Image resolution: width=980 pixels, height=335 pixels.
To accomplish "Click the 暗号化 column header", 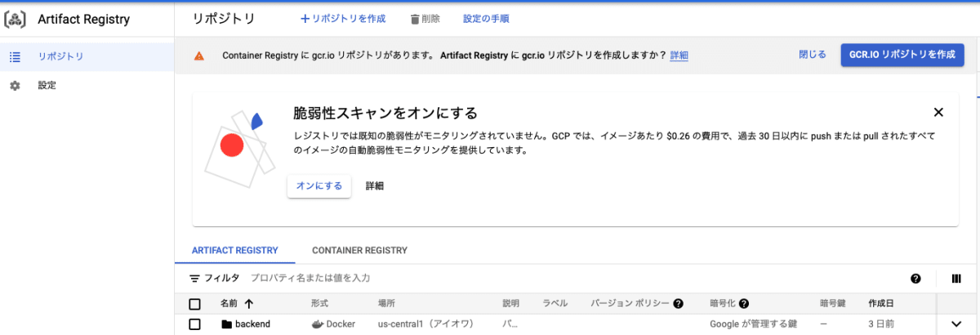I will pyautogui.click(x=723, y=303).
